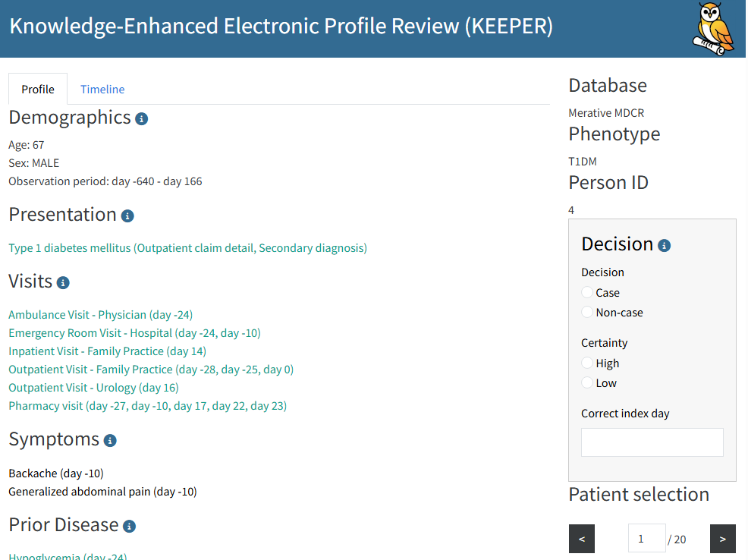
Task: Click Outpatient Visit - Urology link
Action: pos(93,388)
